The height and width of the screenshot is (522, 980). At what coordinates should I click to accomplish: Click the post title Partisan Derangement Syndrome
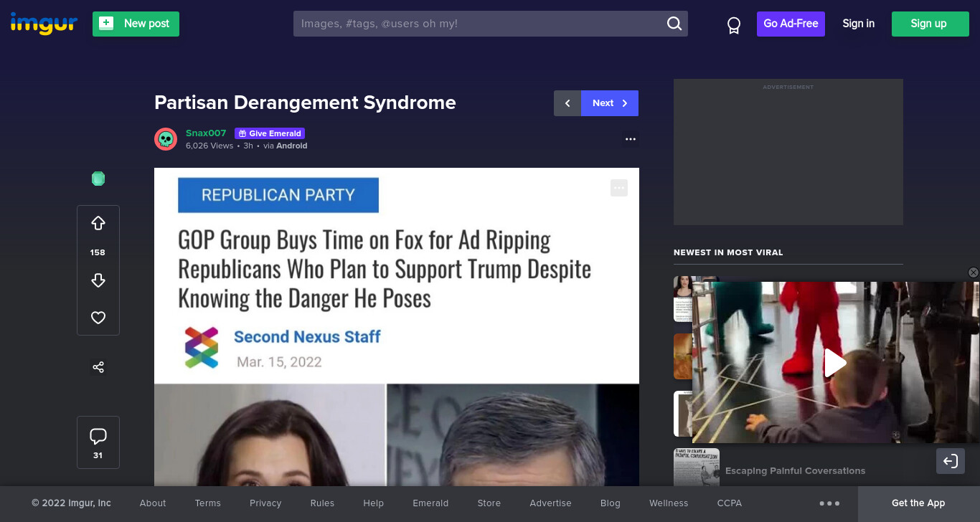(305, 103)
